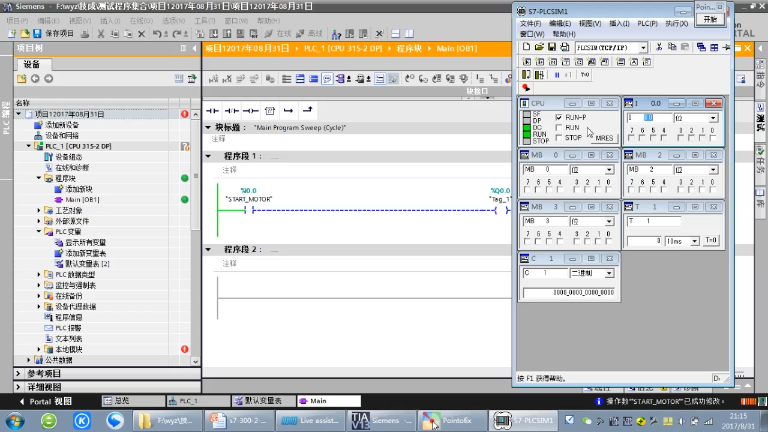Open format dropdown of I 0.0 view
768x432 pixels.
click(x=713, y=118)
